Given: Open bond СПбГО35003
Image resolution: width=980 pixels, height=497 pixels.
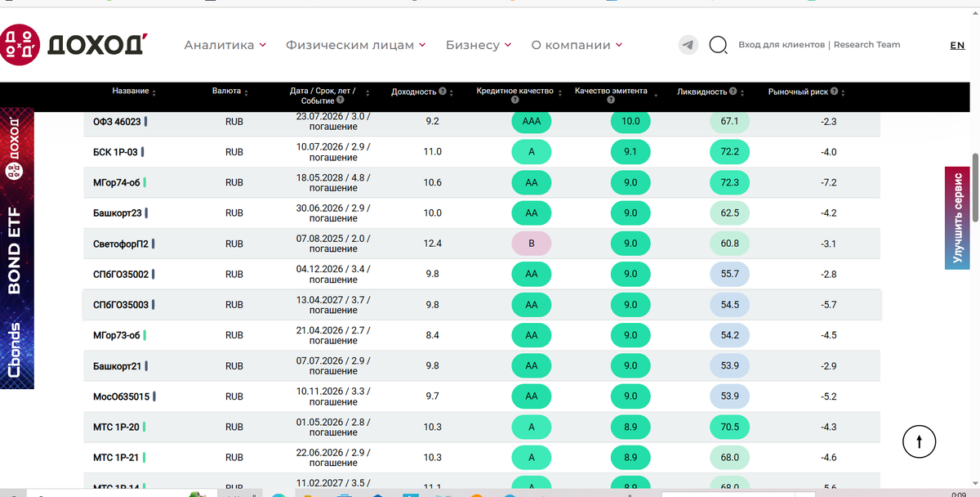Looking at the screenshot, I should [121, 304].
